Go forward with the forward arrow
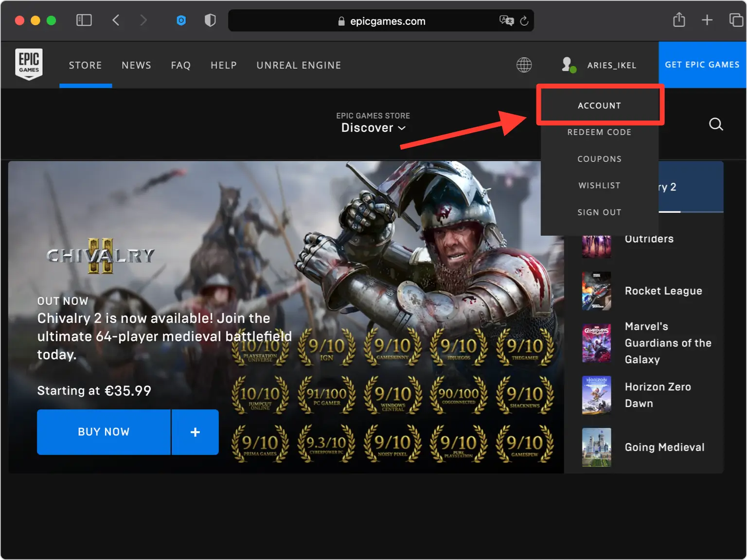747x560 pixels. [x=143, y=20]
